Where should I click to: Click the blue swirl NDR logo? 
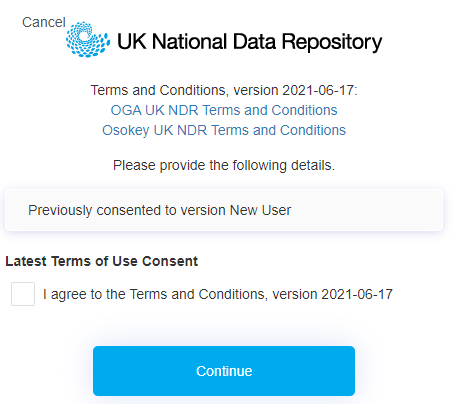[x=88, y=40]
